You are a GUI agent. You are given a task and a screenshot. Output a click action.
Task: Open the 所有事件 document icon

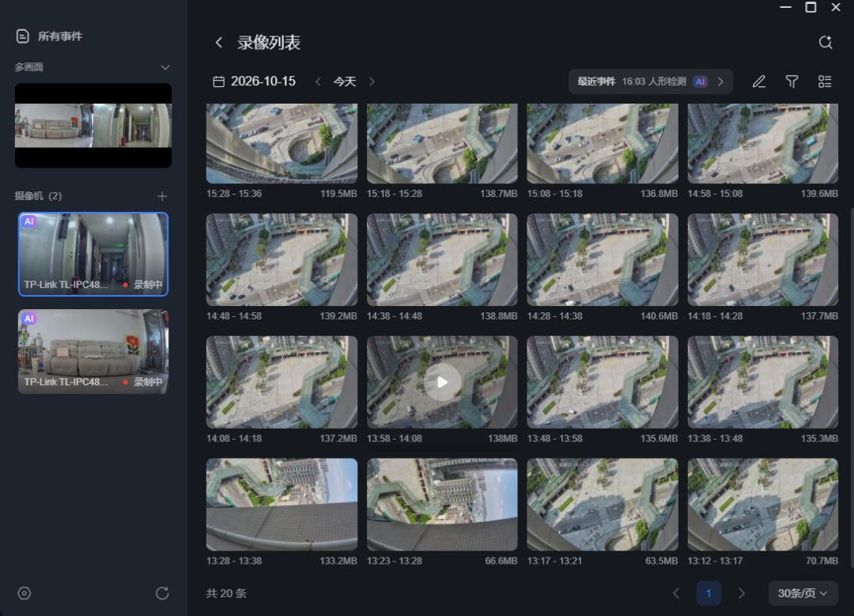22,36
